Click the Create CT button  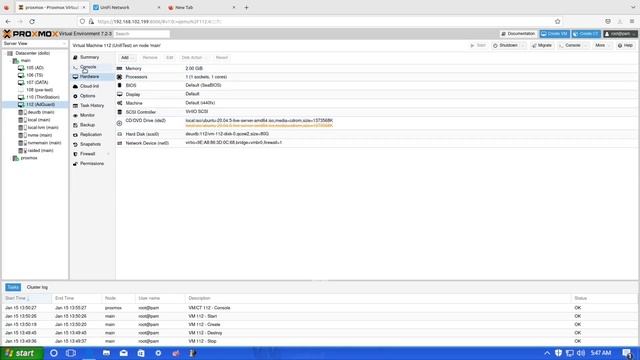pyautogui.click(x=586, y=34)
